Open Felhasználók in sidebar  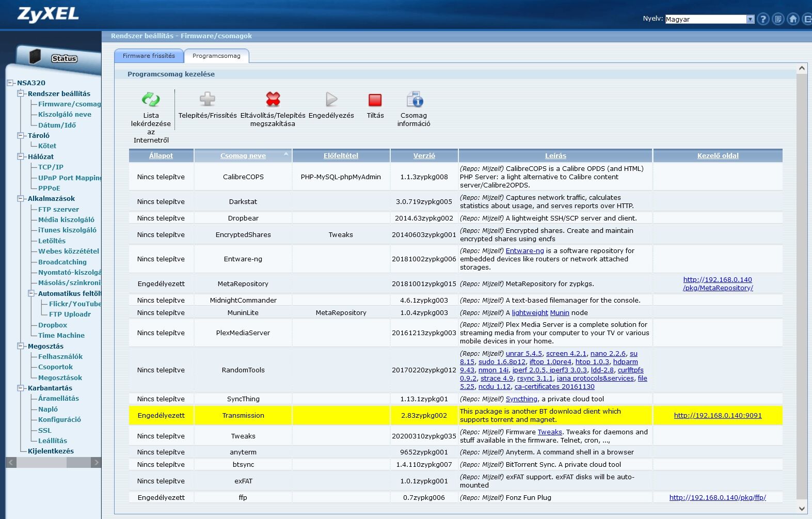tap(60, 356)
